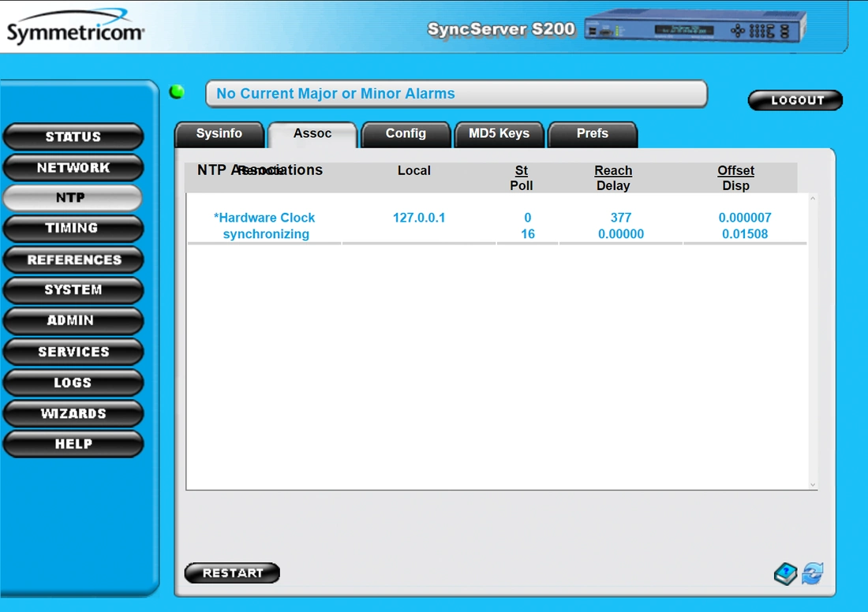Click the alarm status message field

pyautogui.click(x=456, y=94)
